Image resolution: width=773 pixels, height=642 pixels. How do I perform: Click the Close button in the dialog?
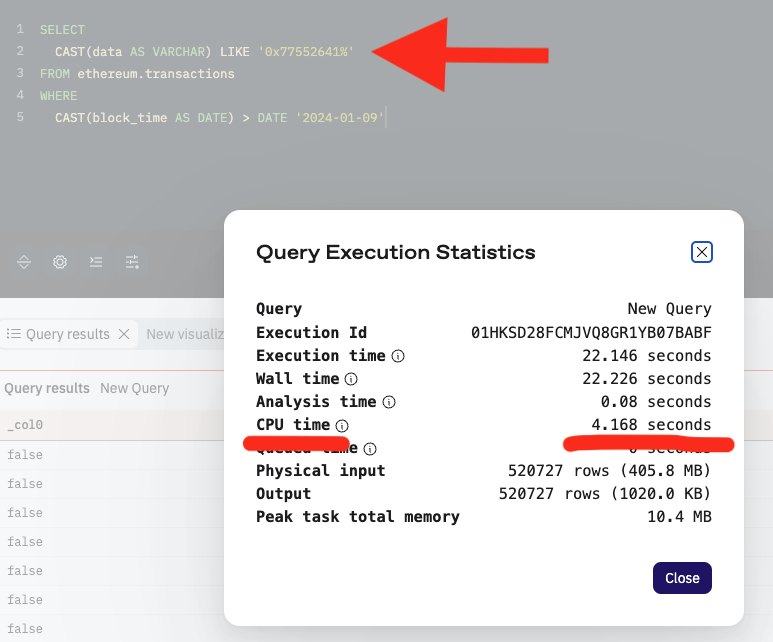point(682,578)
